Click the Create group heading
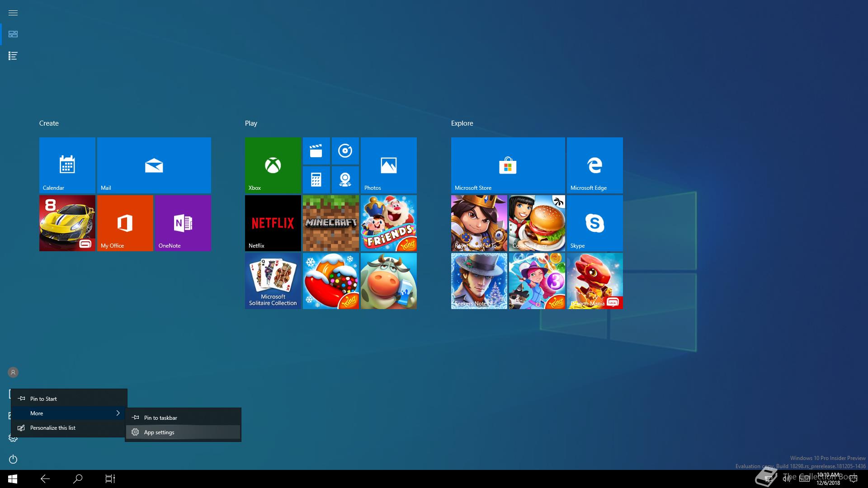 49,123
